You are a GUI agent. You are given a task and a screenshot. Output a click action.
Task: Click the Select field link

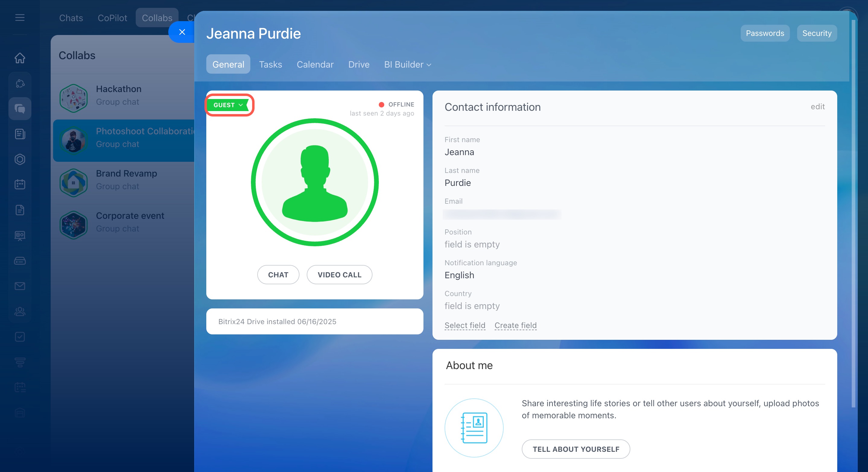point(465,325)
